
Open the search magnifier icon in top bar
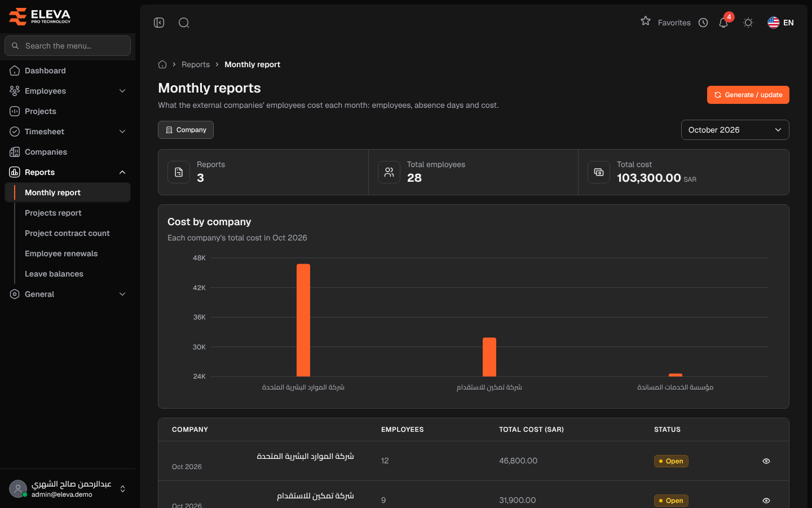point(184,23)
